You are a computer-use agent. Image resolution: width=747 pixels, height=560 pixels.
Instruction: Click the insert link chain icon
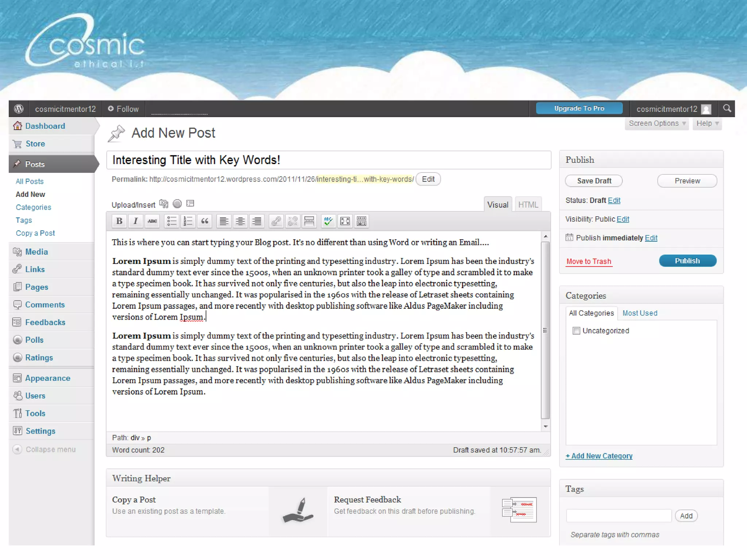pyautogui.click(x=276, y=221)
